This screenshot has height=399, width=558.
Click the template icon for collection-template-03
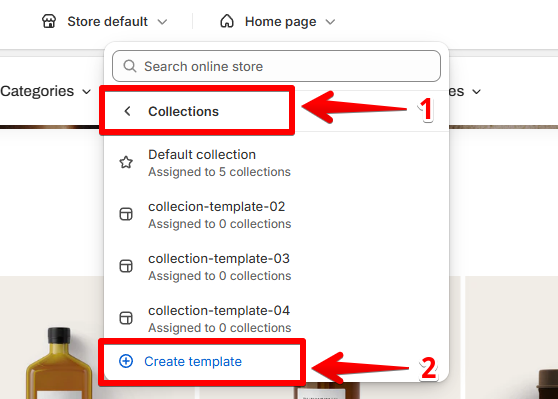(126, 266)
